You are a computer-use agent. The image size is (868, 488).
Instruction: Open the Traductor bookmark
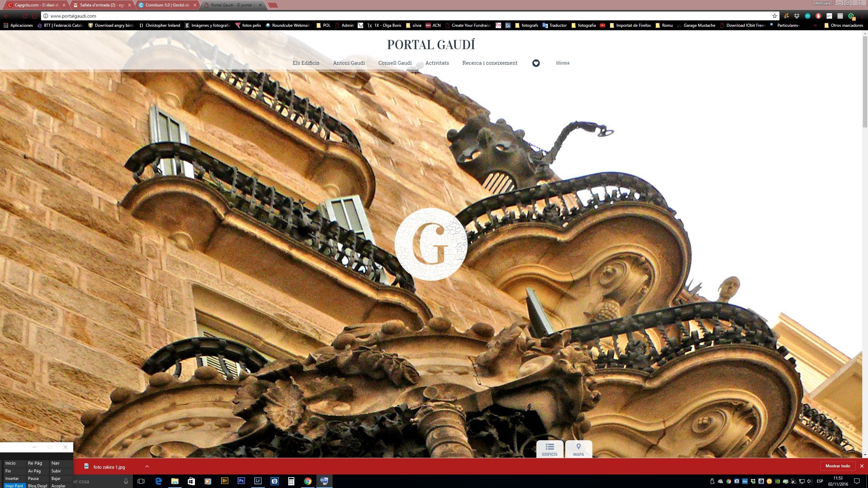554,25
